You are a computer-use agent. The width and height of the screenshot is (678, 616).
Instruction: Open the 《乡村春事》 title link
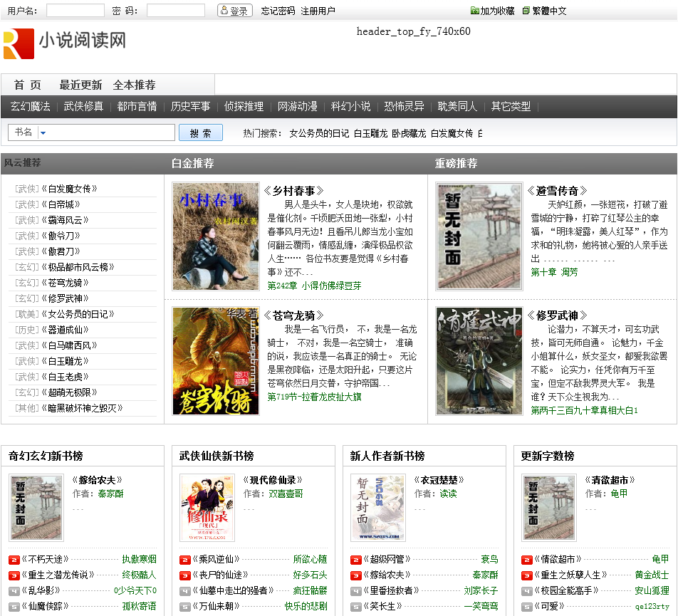tap(293, 191)
